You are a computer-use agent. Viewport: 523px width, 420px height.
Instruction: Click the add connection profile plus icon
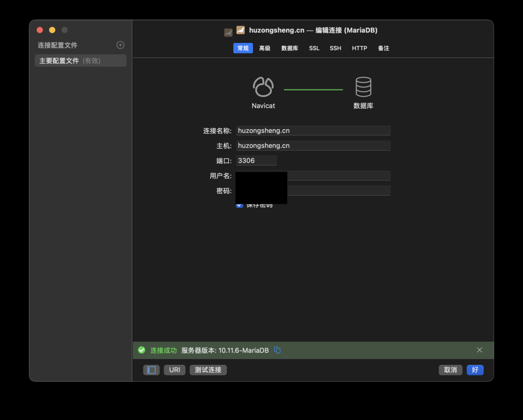121,45
